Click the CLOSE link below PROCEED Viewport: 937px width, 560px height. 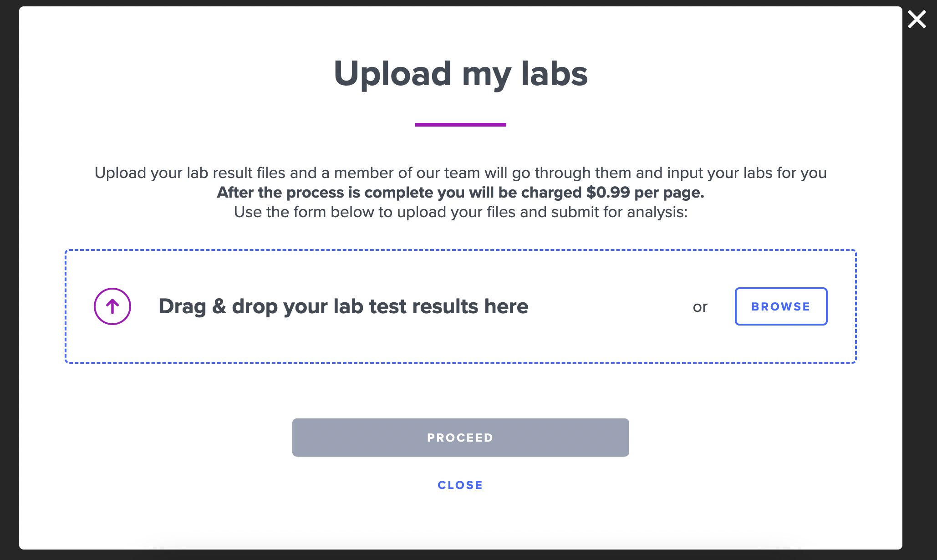click(460, 484)
